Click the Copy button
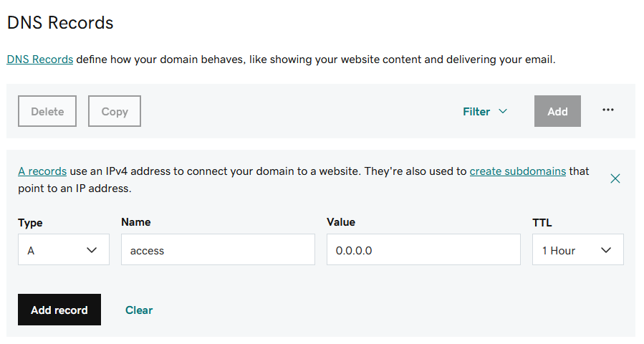Image resolution: width=644 pixels, height=344 pixels. point(115,111)
